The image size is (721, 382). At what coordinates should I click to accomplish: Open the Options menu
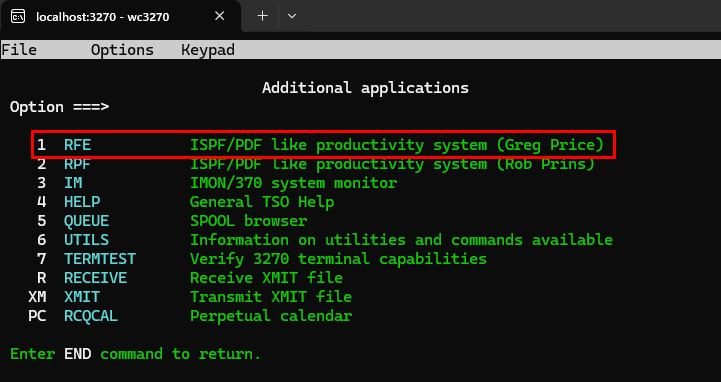pos(122,50)
